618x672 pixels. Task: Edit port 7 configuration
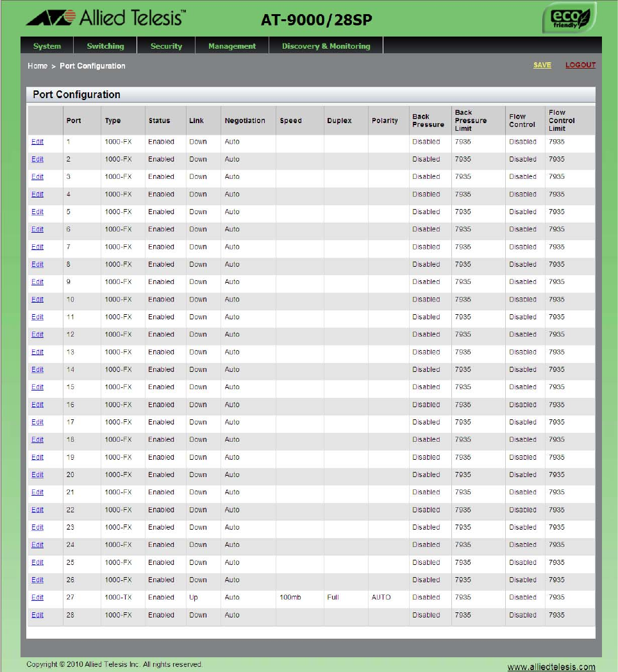pyautogui.click(x=37, y=247)
